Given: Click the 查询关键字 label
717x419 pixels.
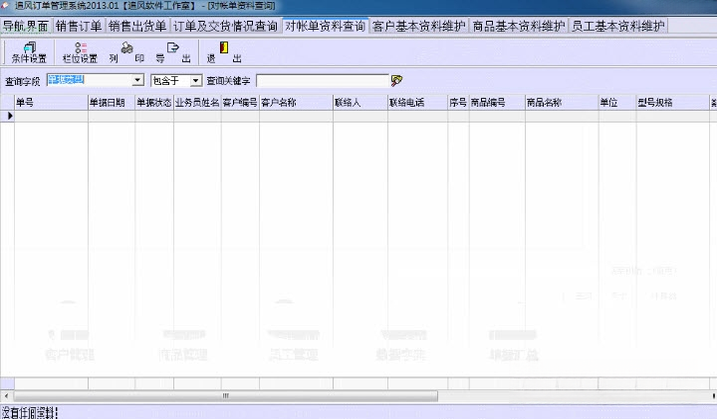Looking at the screenshot, I should click(x=228, y=81).
